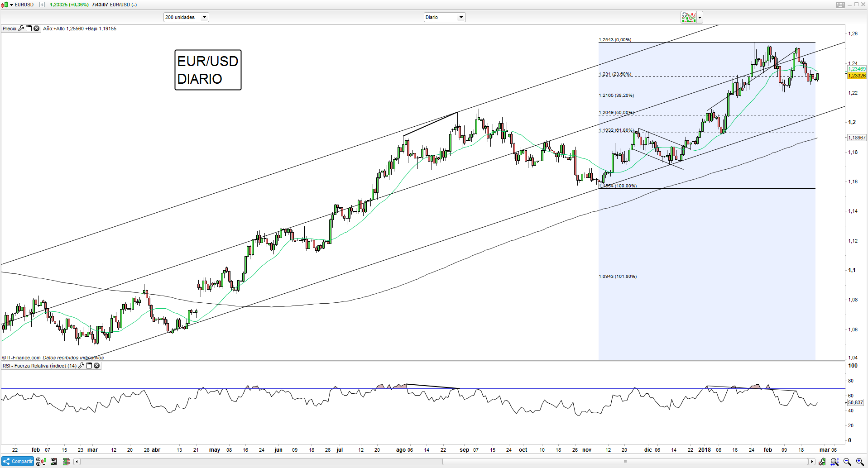Screen dimensions: 868x468
Task: Click the scroll right arrow of the timeline scrollbar
Action: click(811, 462)
